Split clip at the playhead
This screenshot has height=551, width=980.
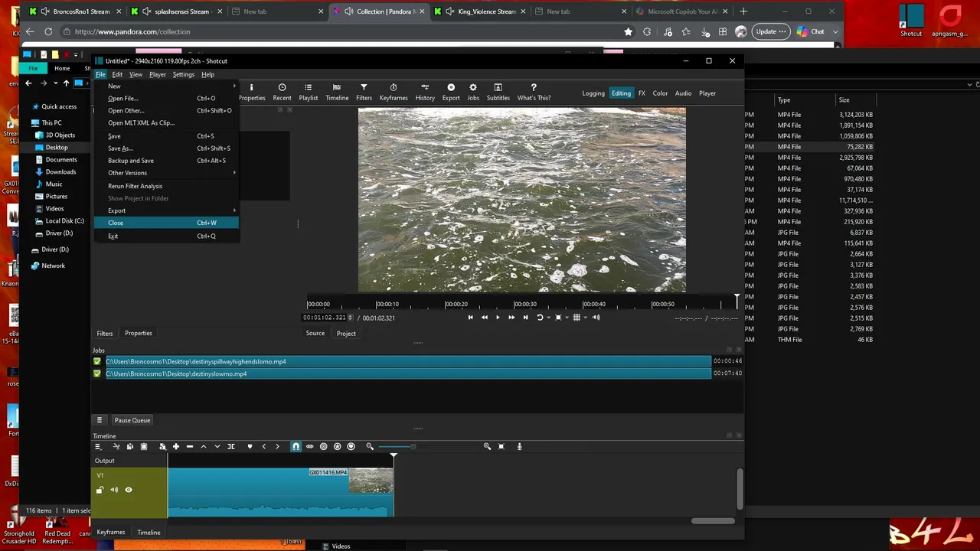click(x=231, y=446)
